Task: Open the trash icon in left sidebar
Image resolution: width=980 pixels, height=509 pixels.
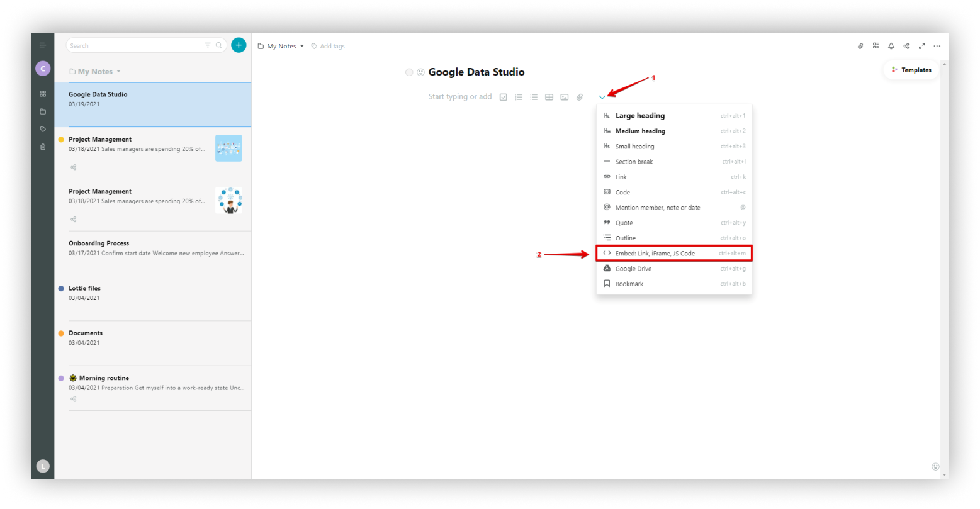Action: tap(43, 147)
